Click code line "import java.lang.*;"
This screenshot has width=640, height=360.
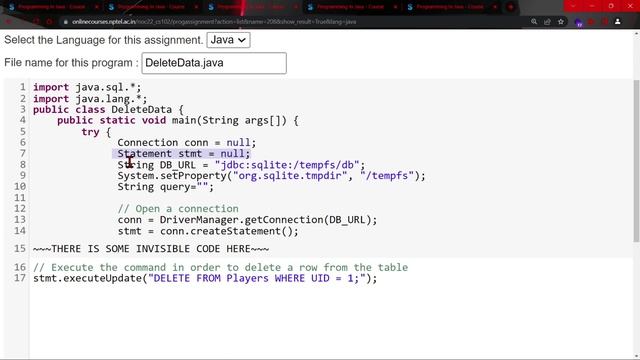pos(90,99)
